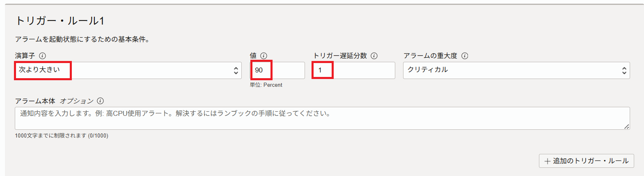644x176 pixels.
Task: Click the トリガー・ルール1 heading
Action: [60, 21]
